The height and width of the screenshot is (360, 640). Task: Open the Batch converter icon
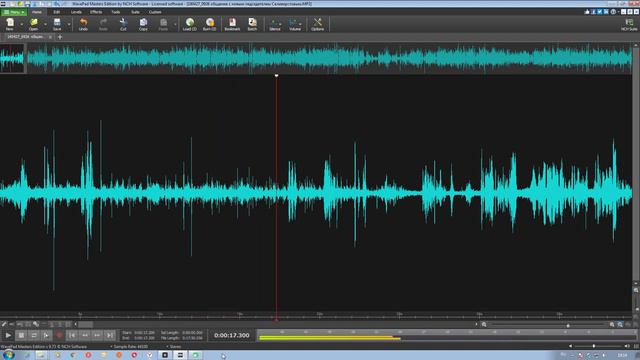pyautogui.click(x=252, y=24)
